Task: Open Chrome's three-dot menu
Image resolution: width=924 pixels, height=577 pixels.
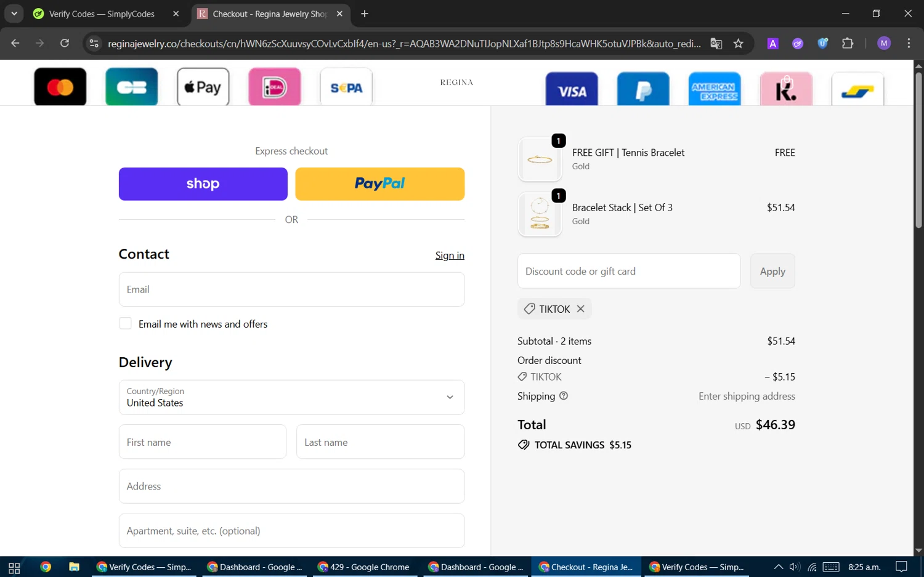Action: point(909,43)
